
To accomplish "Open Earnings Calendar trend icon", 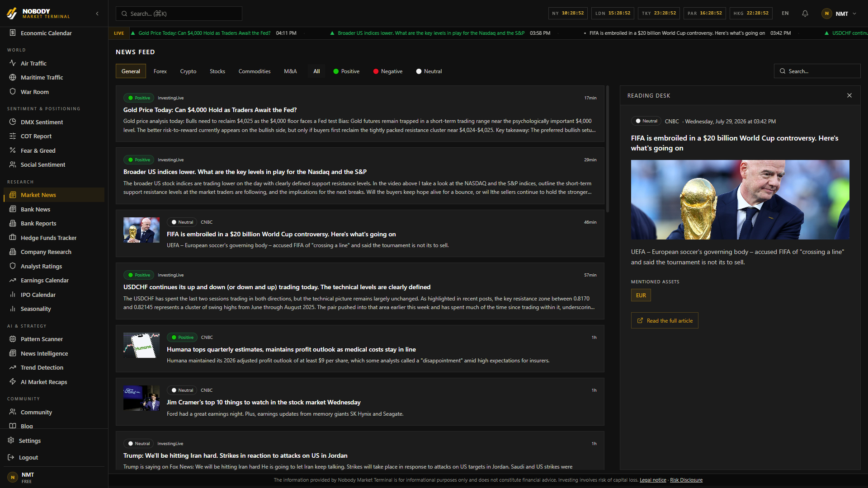I will [x=13, y=280].
